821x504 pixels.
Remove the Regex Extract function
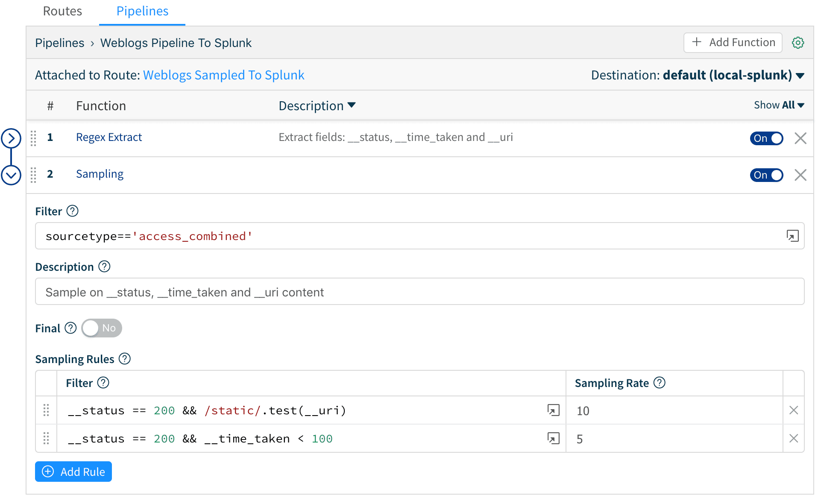[x=800, y=138]
